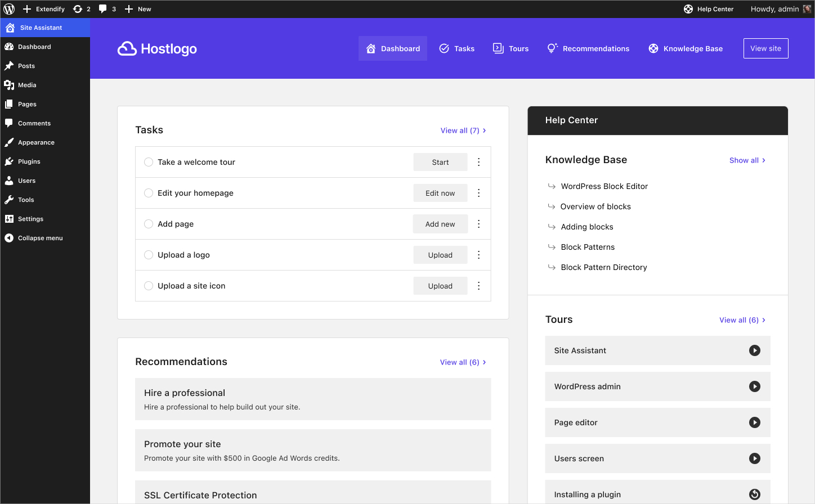Play the Site Assistant tour

[x=754, y=350]
